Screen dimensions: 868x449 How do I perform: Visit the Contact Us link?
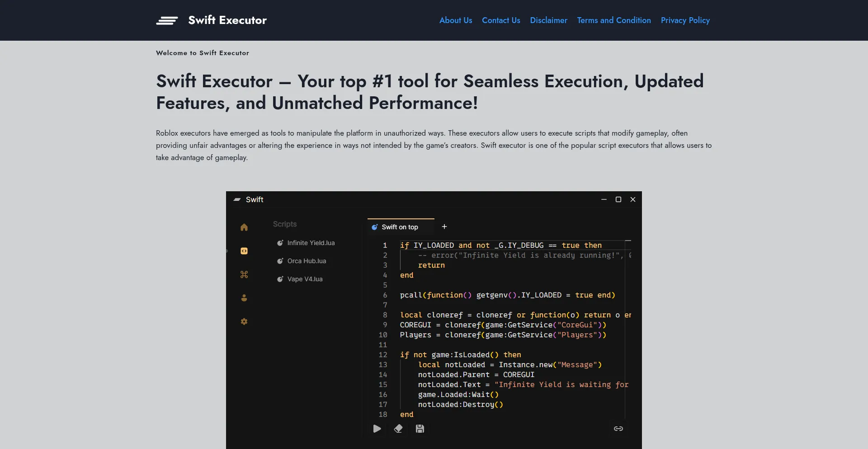500,20
